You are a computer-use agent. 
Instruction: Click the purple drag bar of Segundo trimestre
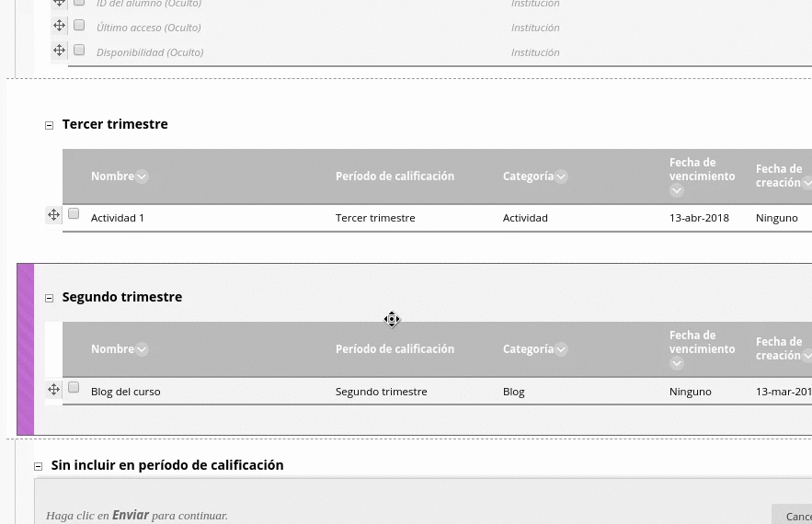click(26, 349)
